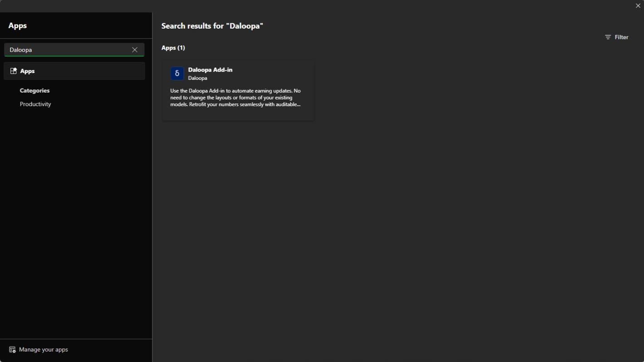644x362 pixels.
Task: Open the Filter options
Action: click(x=617, y=37)
